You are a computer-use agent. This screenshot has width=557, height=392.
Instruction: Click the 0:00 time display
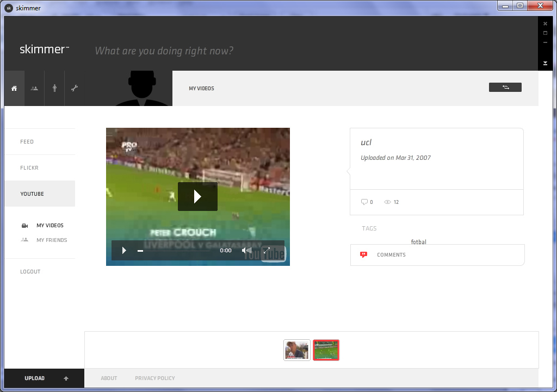click(x=226, y=250)
